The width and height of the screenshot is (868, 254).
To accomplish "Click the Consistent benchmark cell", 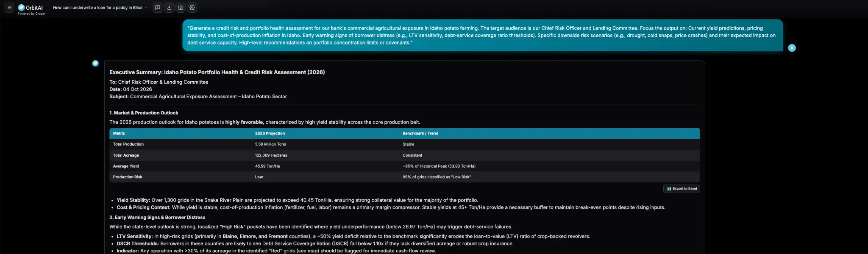I will coord(412,155).
